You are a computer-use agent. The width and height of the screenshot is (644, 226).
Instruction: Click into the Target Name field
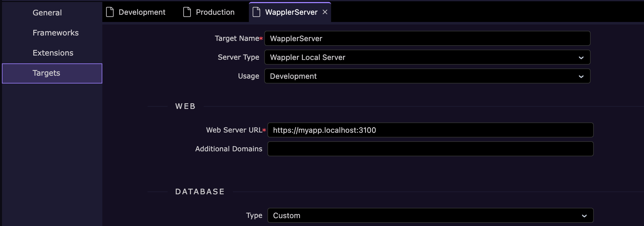coord(427,38)
